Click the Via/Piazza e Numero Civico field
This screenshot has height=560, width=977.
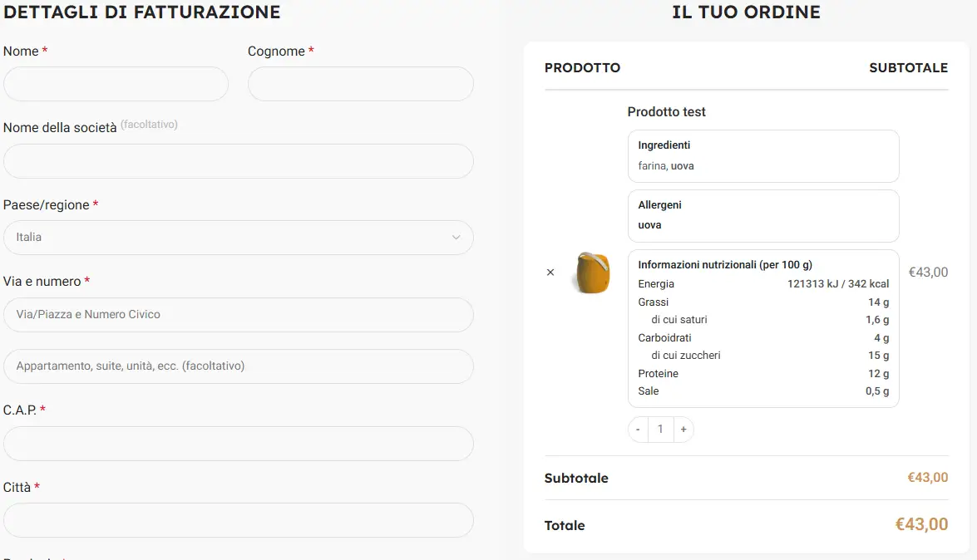coord(238,314)
